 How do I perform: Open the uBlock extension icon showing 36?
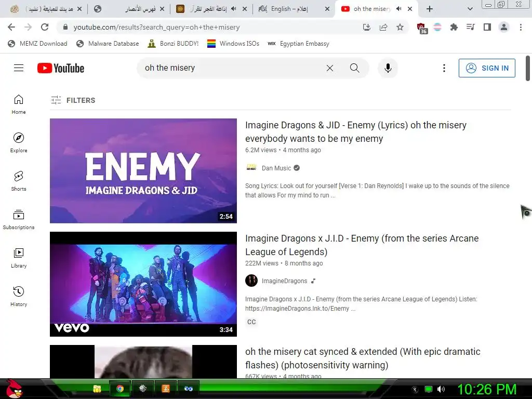(x=421, y=28)
